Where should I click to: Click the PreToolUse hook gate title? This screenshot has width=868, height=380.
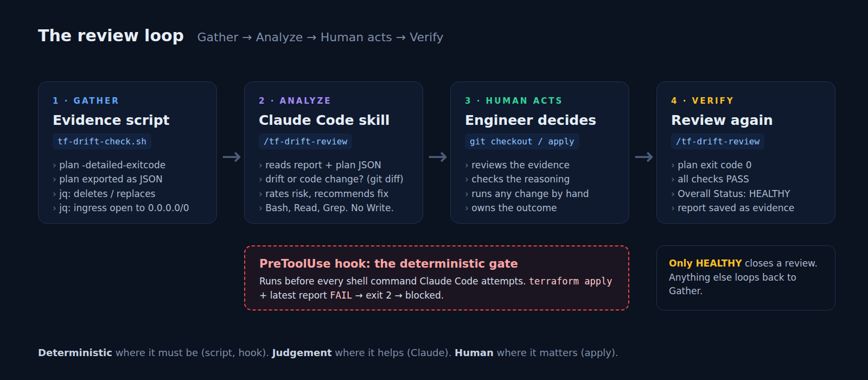(388, 263)
